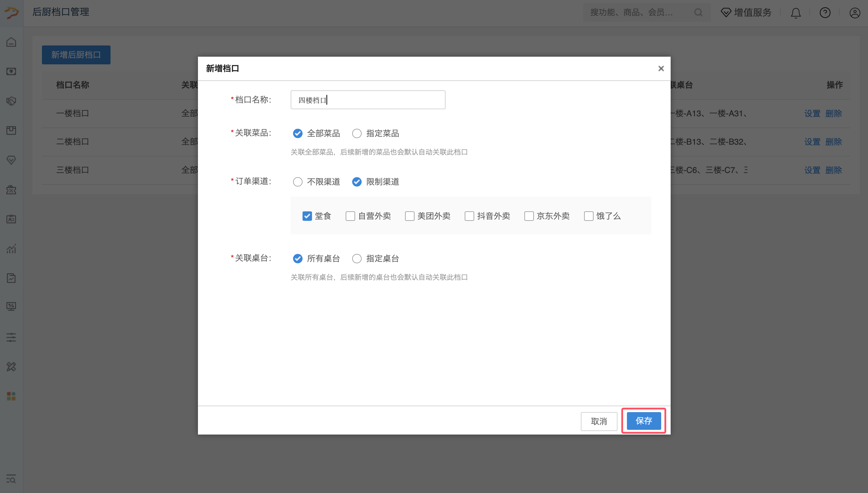Open the monitor screen sidebar icon
This screenshot has width=868, height=493.
coord(11,306)
